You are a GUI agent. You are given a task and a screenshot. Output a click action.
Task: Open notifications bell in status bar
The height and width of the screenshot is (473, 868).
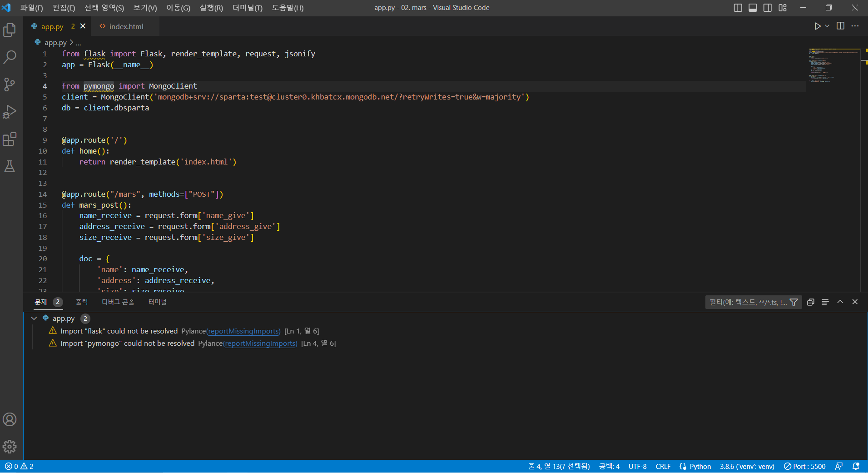point(856,467)
